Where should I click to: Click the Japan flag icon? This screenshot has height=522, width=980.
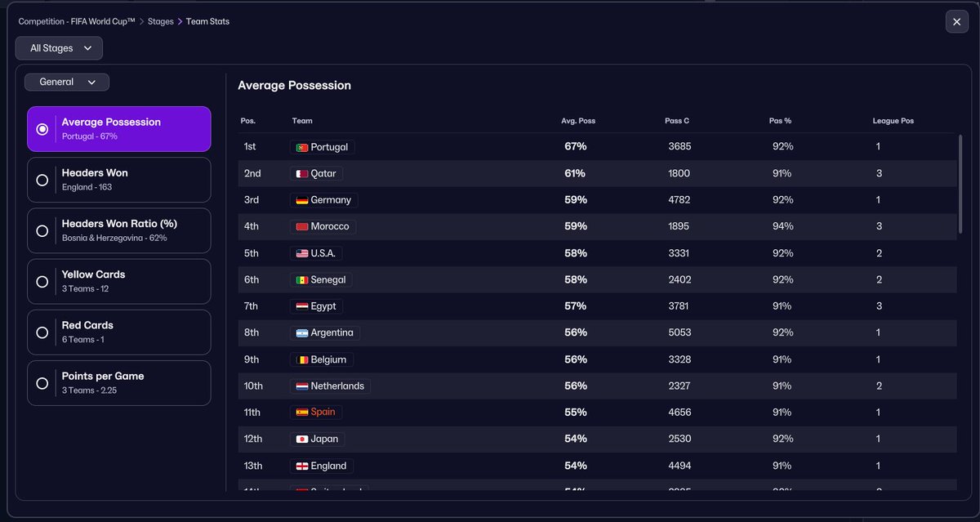[x=301, y=439]
